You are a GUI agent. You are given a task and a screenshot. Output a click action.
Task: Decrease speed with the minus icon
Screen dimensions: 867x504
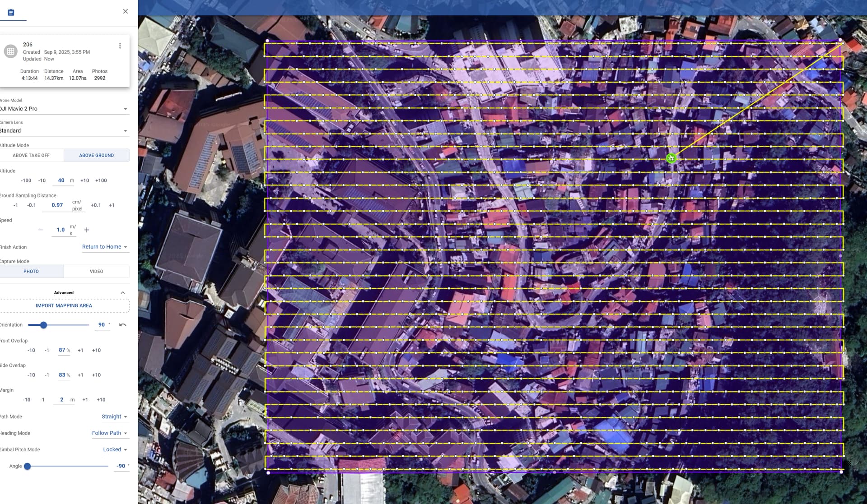pyautogui.click(x=41, y=230)
